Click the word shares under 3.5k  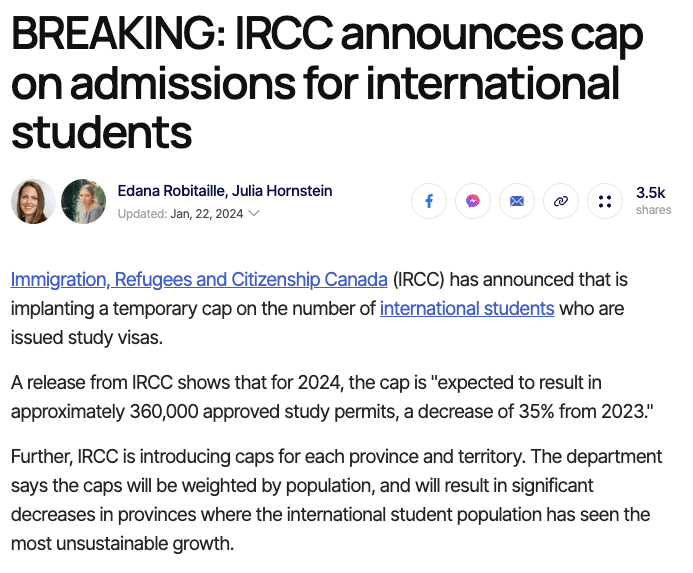coord(653,210)
